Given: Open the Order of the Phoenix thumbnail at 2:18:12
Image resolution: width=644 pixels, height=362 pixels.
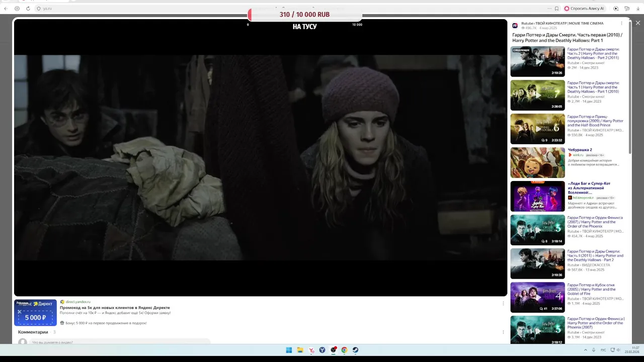Looking at the screenshot, I should tap(537, 330).
